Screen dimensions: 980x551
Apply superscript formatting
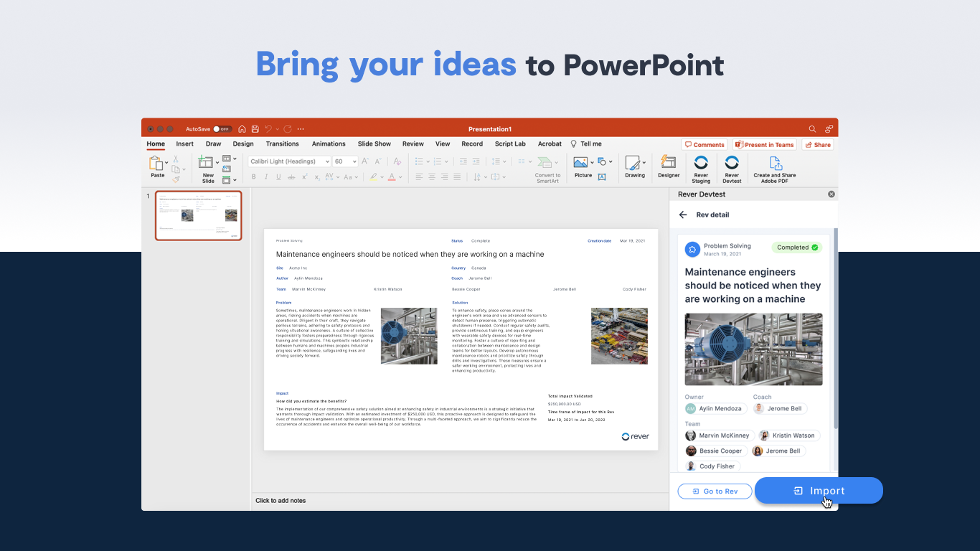click(304, 176)
